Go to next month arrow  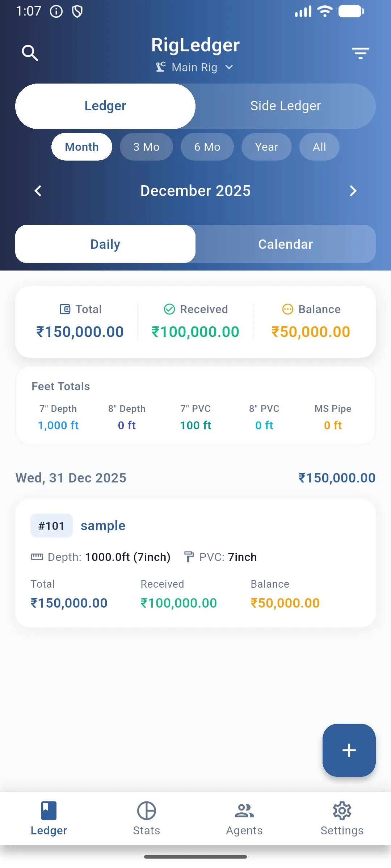point(353,191)
